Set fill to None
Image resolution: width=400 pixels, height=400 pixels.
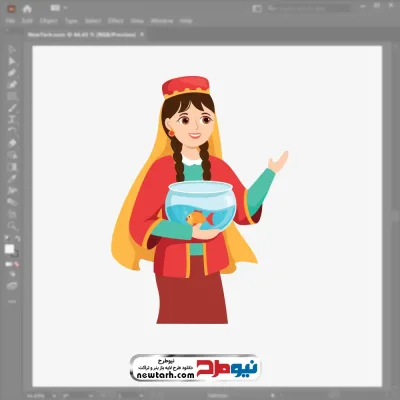pyautogui.click(x=17, y=264)
